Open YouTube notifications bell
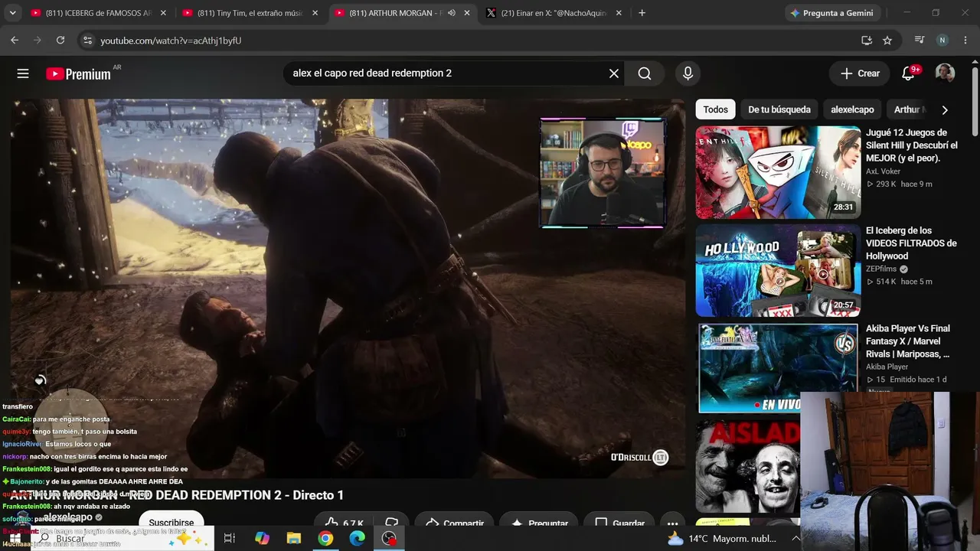The width and height of the screenshot is (980, 551). [908, 73]
